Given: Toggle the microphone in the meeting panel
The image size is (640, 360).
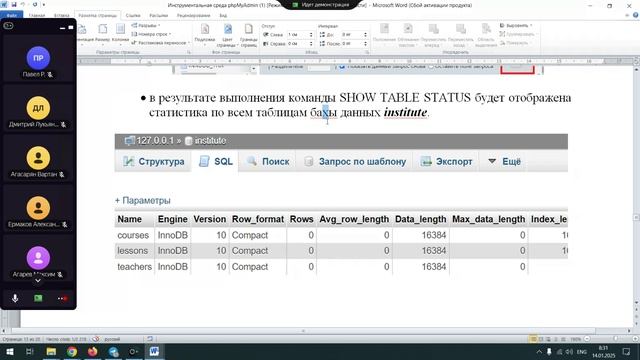Looking at the screenshot, I should (15, 298).
